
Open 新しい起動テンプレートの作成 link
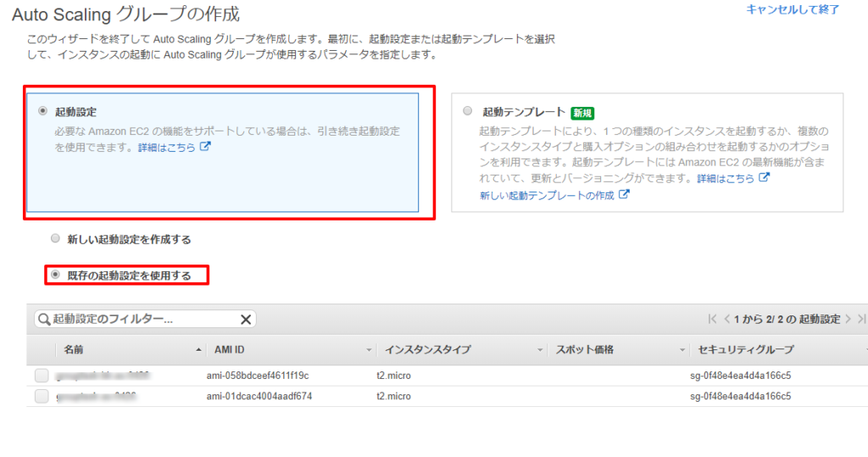coord(548,195)
